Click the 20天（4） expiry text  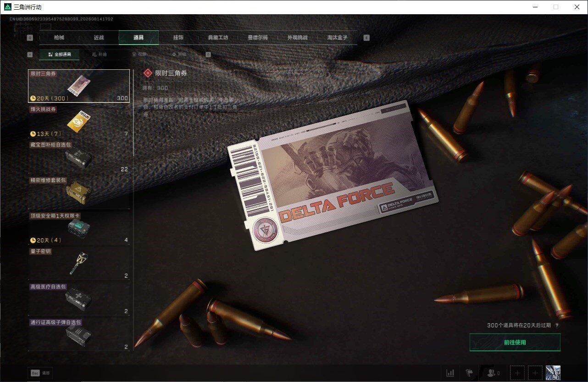(x=49, y=240)
